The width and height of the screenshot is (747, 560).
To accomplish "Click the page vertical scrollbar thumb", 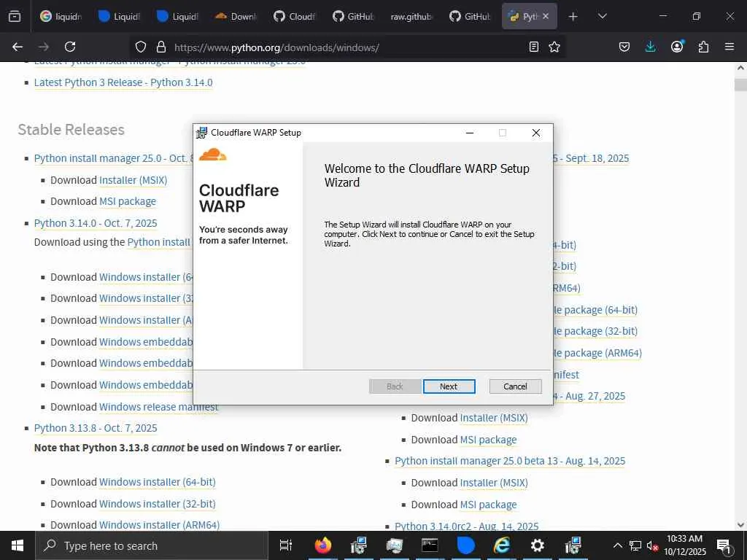I will click(x=740, y=85).
